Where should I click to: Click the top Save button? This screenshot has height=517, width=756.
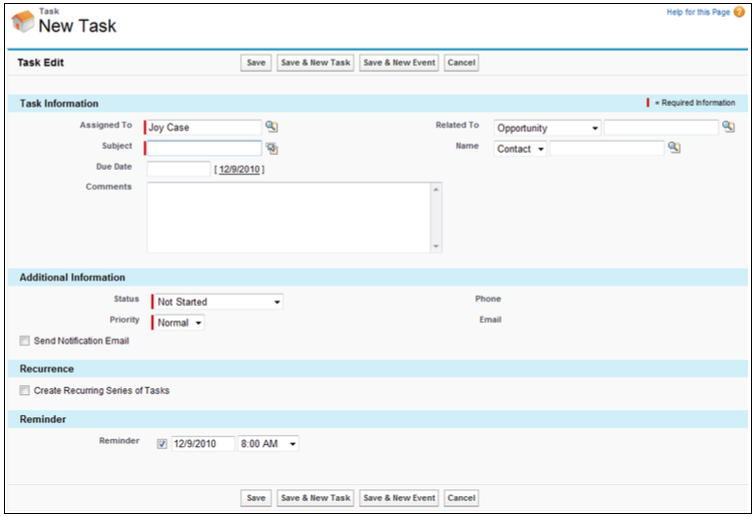[x=256, y=63]
